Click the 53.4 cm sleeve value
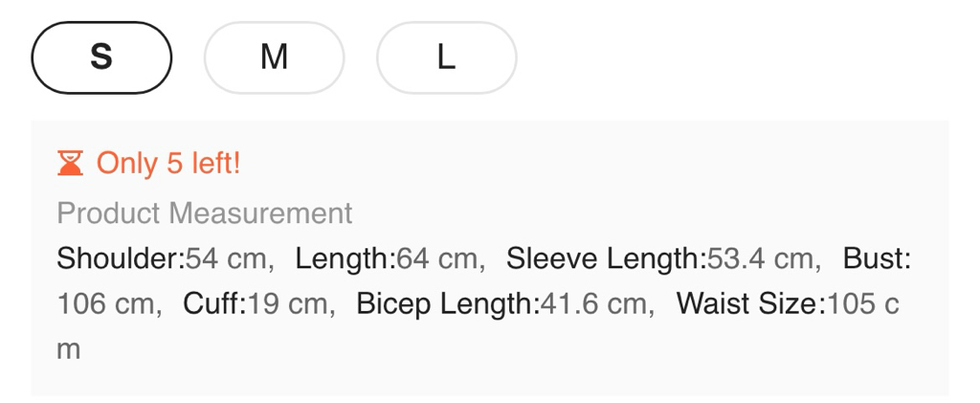 coord(761,258)
